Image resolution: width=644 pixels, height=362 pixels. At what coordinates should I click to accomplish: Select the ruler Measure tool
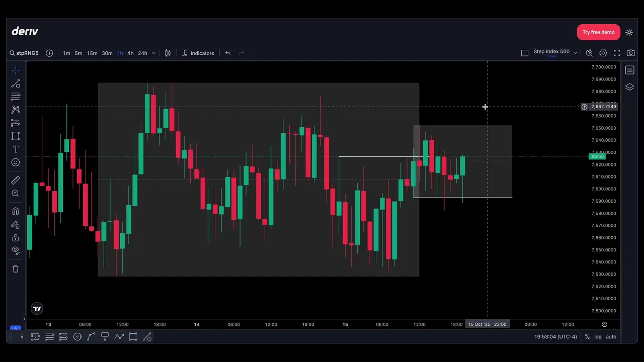pos(16,180)
